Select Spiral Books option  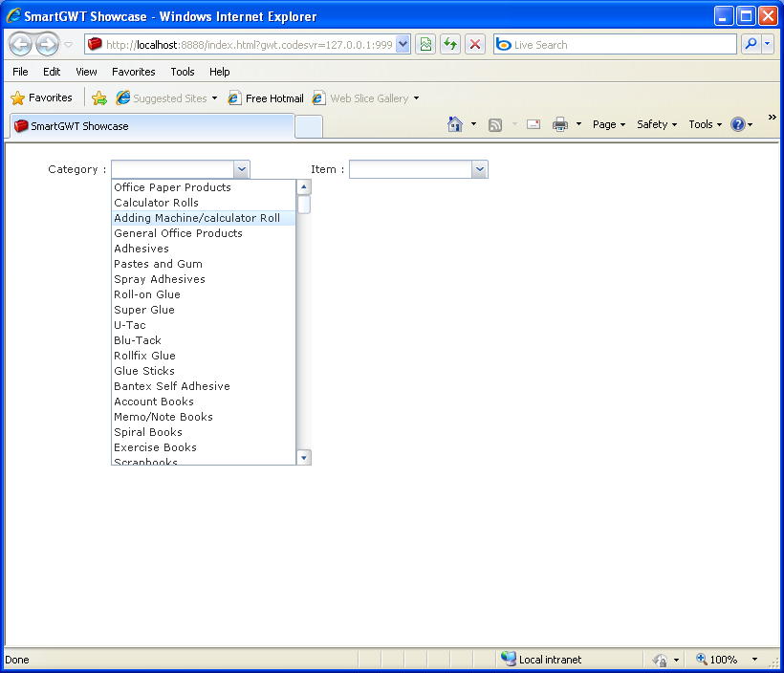[x=204, y=432]
